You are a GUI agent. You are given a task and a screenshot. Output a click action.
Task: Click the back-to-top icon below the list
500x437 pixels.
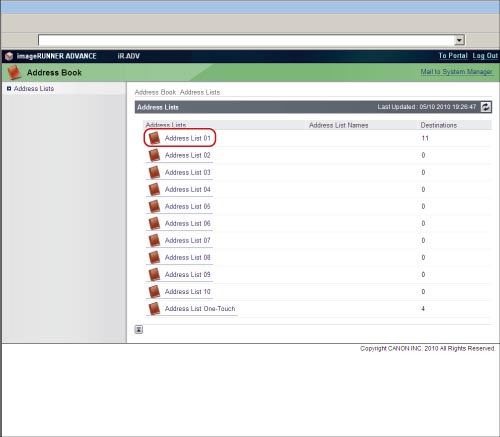tap(139, 329)
